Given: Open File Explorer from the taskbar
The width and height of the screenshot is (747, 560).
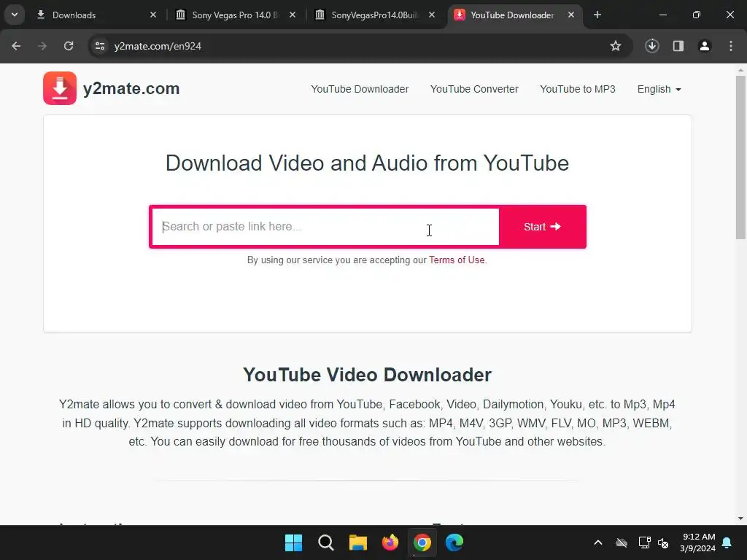Looking at the screenshot, I should click(357, 542).
